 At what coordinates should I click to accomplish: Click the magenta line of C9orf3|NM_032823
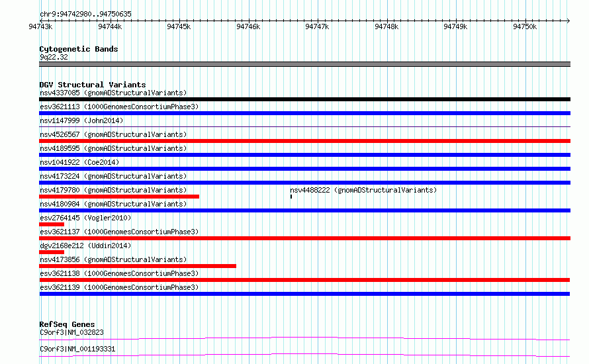(304, 338)
